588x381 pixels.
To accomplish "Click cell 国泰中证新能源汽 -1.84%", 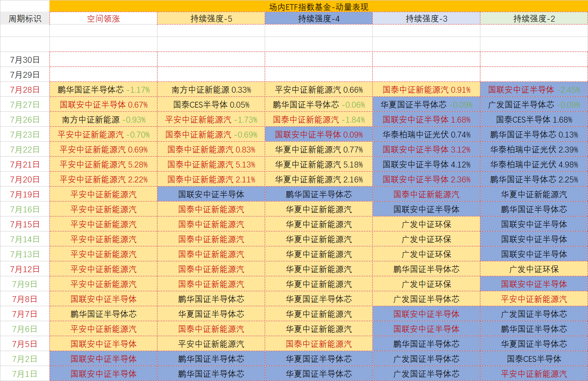I will [x=319, y=120].
